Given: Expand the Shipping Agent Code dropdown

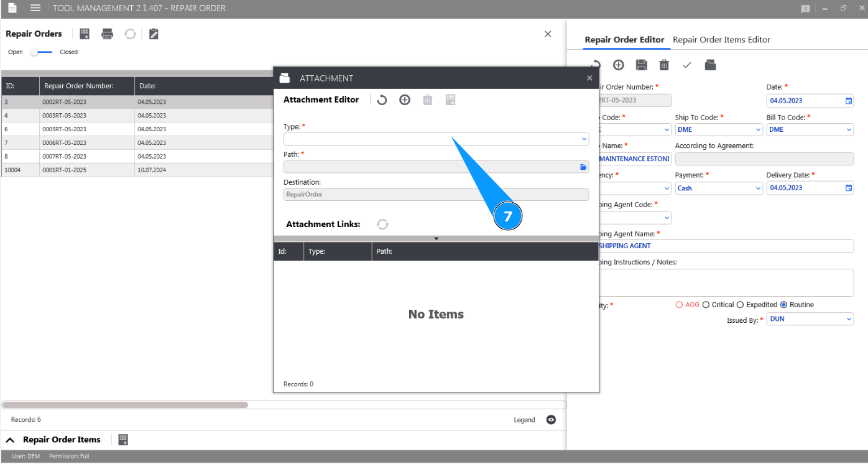Looking at the screenshot, I should click(667, 218).
